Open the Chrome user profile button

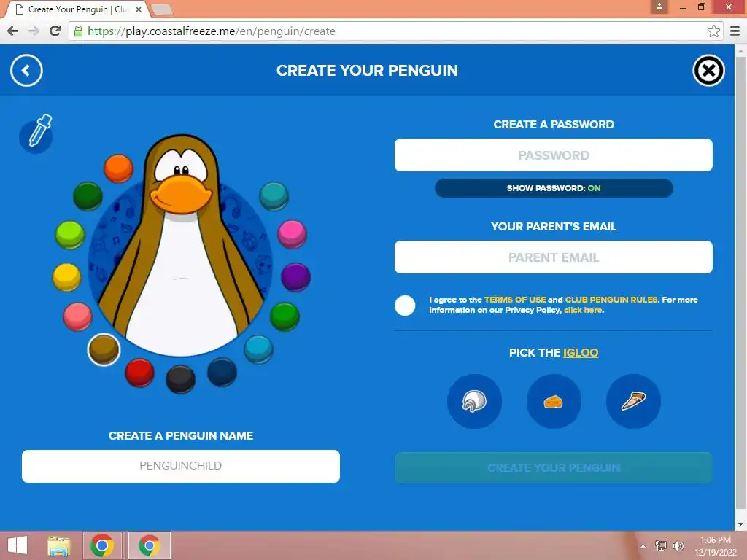[659, 7]
